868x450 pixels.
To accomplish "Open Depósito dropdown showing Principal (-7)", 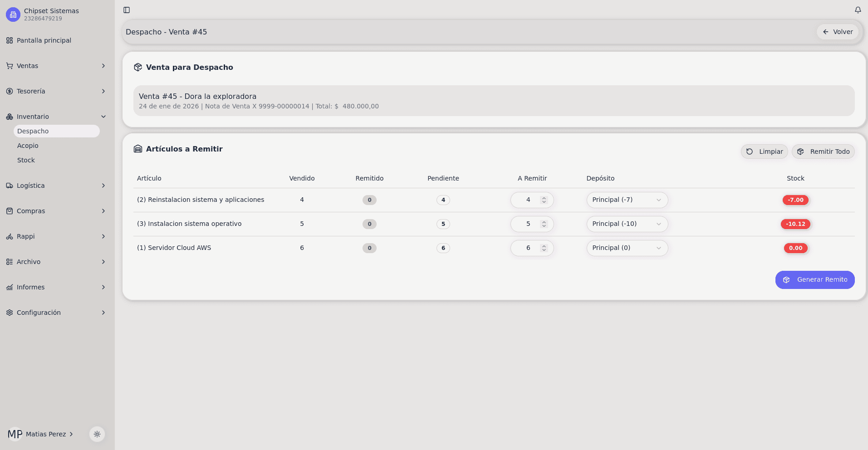I will [627, 200].
